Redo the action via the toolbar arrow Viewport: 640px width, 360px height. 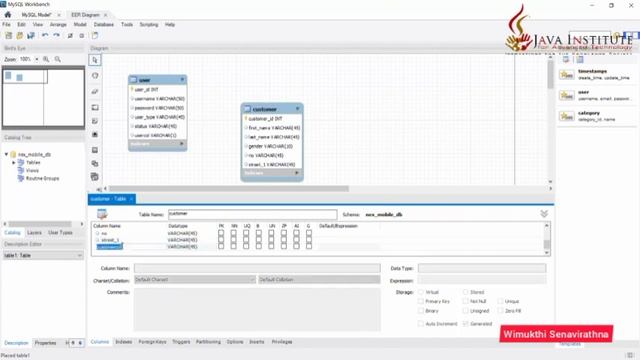point(56,36)
